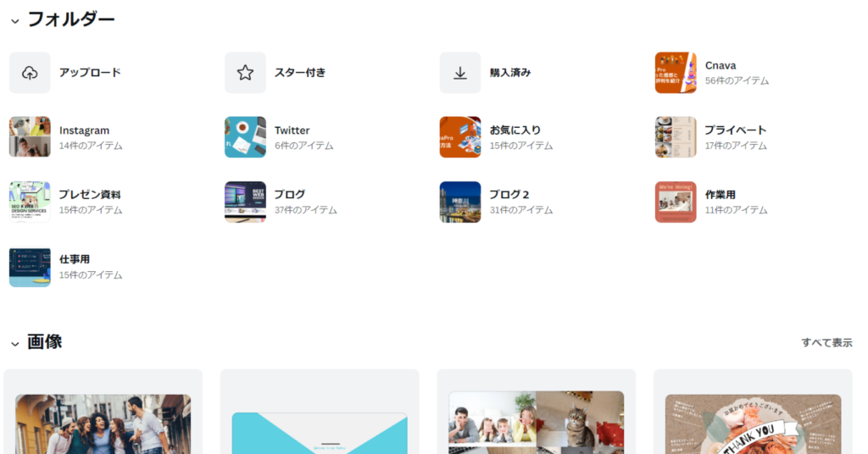Open the THANK YOU rose card image
Viewport: 868px width, 454px height.
point(753,424)
